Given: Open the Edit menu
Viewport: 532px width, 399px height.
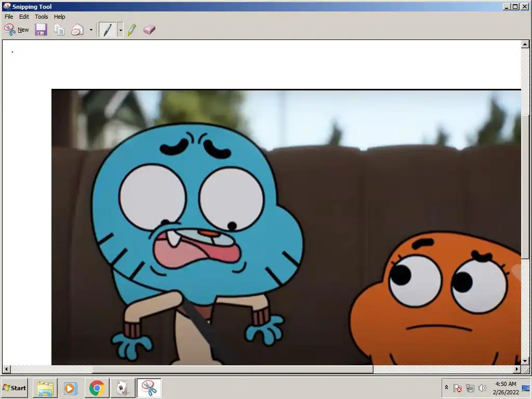Looking at the screenshot, I should click(x=24, y=17).
